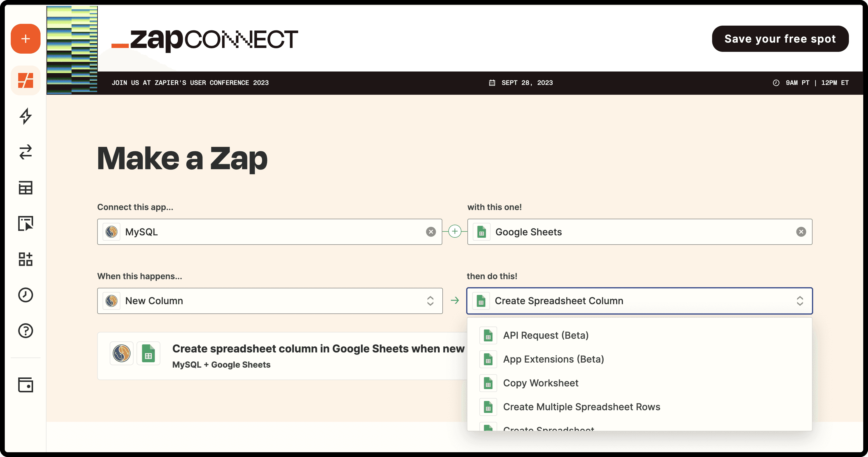Screen dimensions: 868x457
Task: Click the green plus connector between apps
Action: pyautogui.click(x=455, y=231)
